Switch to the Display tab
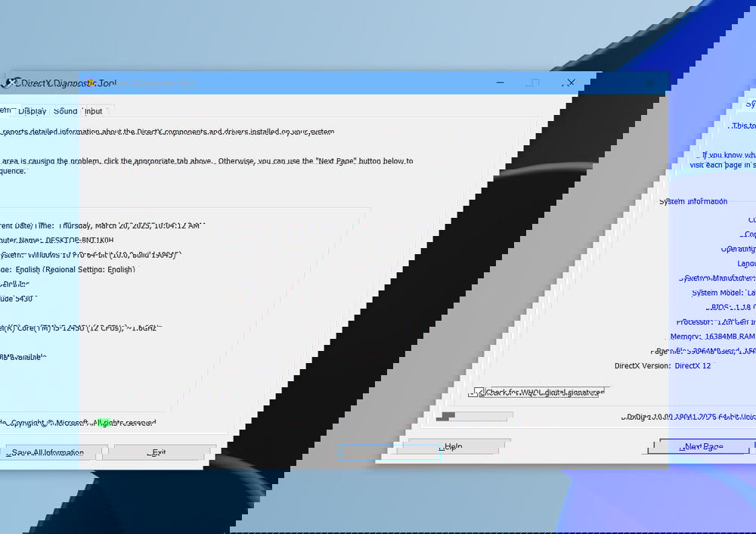 pyautogui.click(x=33, y=111)
